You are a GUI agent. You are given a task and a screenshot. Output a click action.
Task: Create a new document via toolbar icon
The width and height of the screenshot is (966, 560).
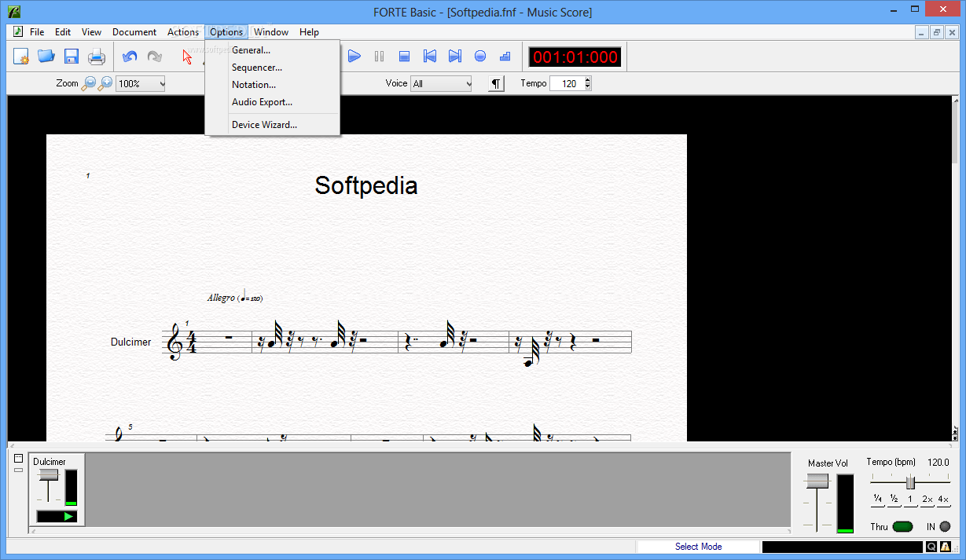coord(21,57)
